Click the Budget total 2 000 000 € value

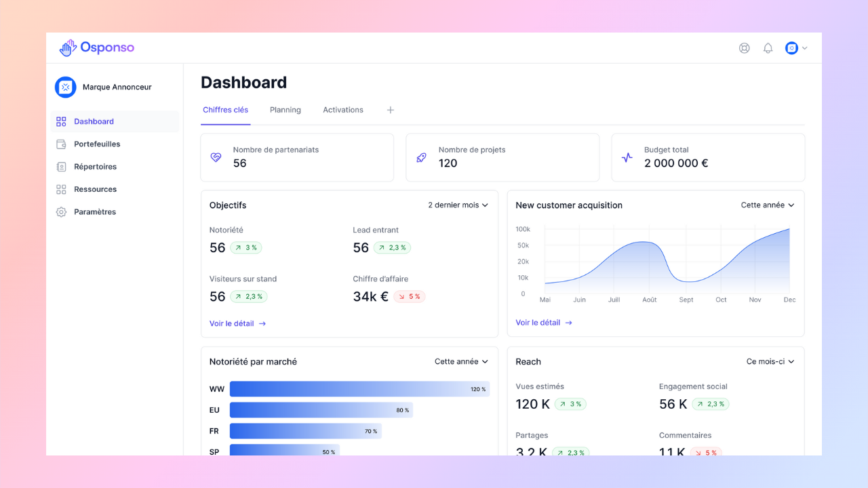[676, 163]
